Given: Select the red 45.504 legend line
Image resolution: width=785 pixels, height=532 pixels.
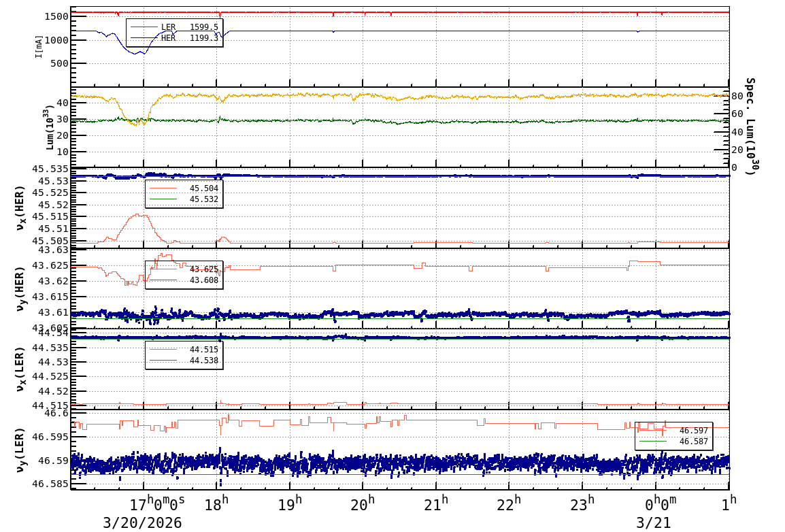Looking at the screenshot, I should click(184, 188).
